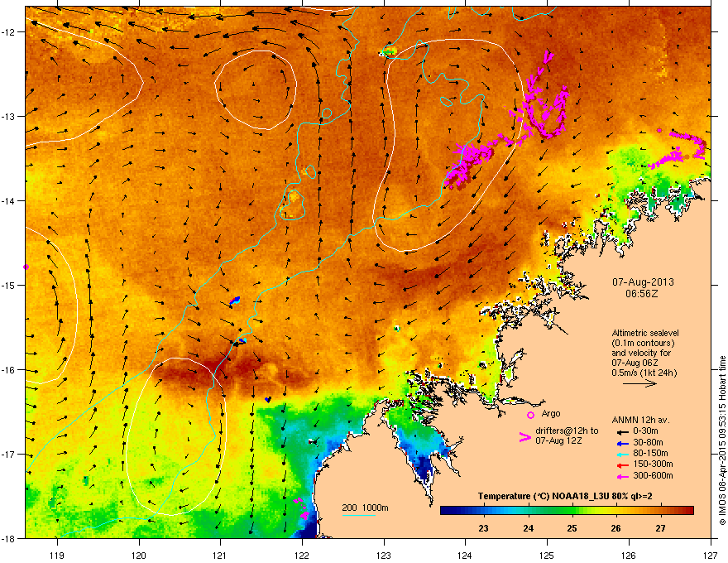Viewport: 728px width, 563px height.
Task: Click the red 150-300m ANMN arrow symbol
Action: pyautogui.click(x=622, y=465)
